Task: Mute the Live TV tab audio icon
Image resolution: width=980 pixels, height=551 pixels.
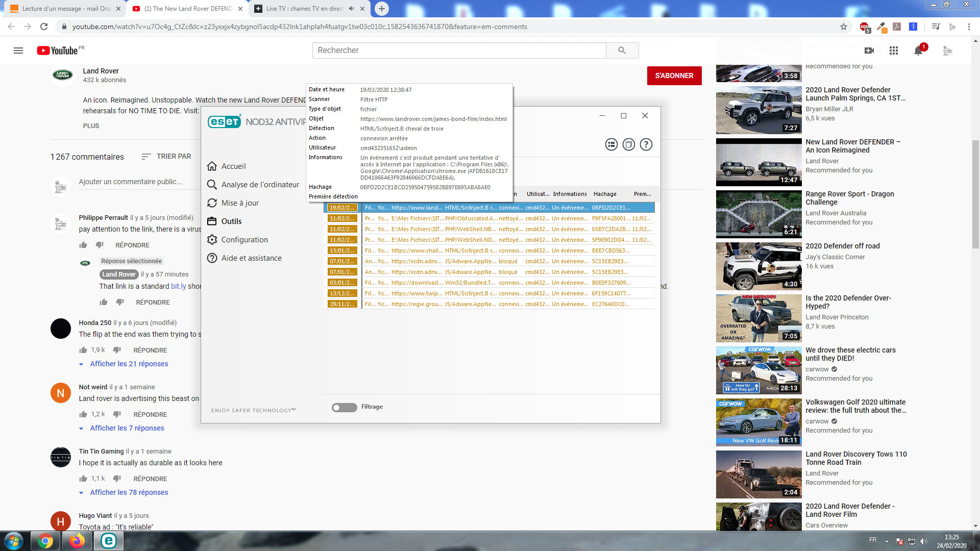Action: pos(351,9)
